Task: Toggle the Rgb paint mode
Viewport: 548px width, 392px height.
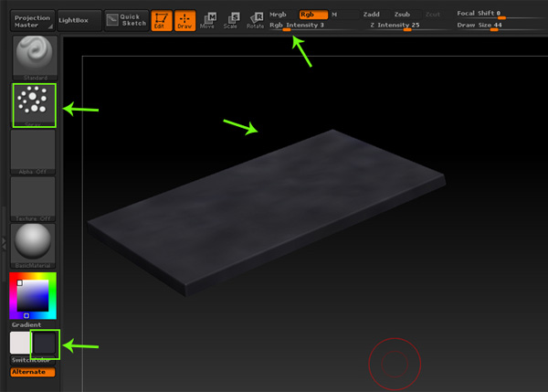Action: point(312,15)
